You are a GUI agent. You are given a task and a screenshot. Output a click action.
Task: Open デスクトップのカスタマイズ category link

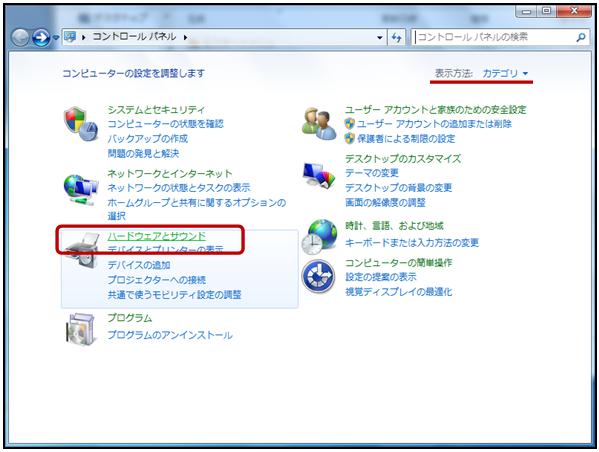[x=403, y=158]
